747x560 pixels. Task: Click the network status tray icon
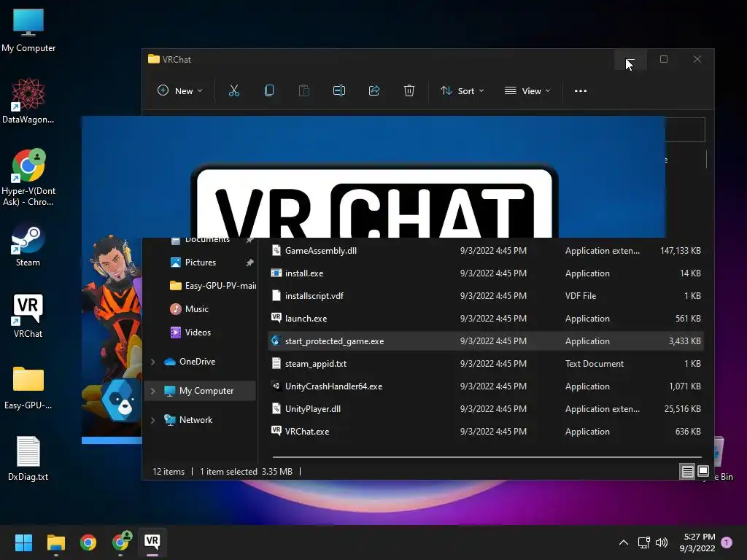[643, 542]
